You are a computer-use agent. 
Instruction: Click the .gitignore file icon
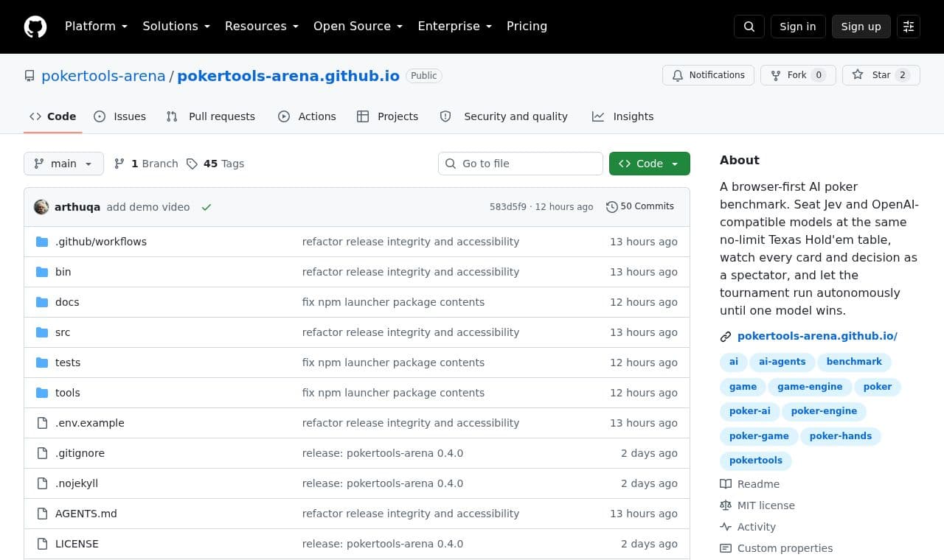click(42, 453)
